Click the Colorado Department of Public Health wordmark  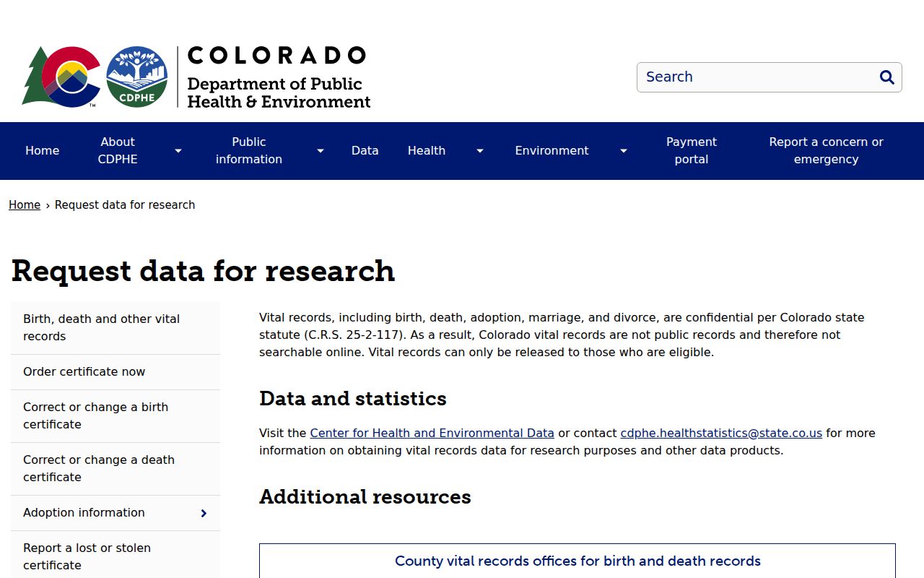point(278,77)
